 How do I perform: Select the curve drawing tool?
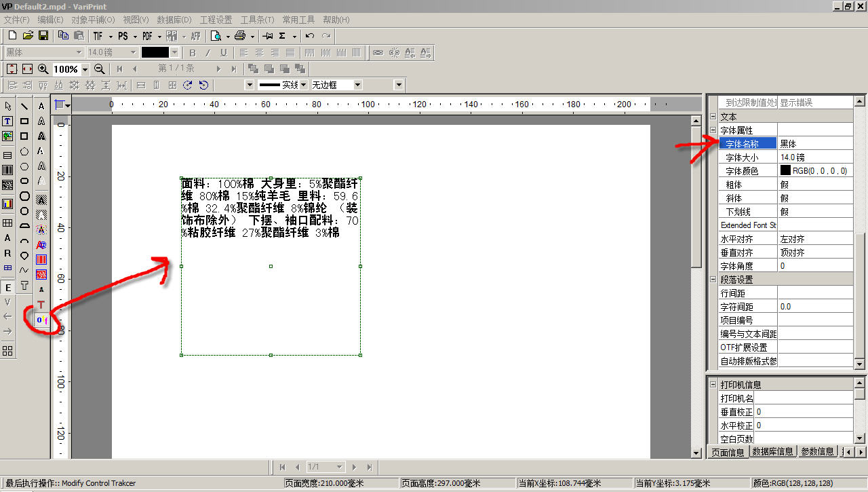click(24, 271)
